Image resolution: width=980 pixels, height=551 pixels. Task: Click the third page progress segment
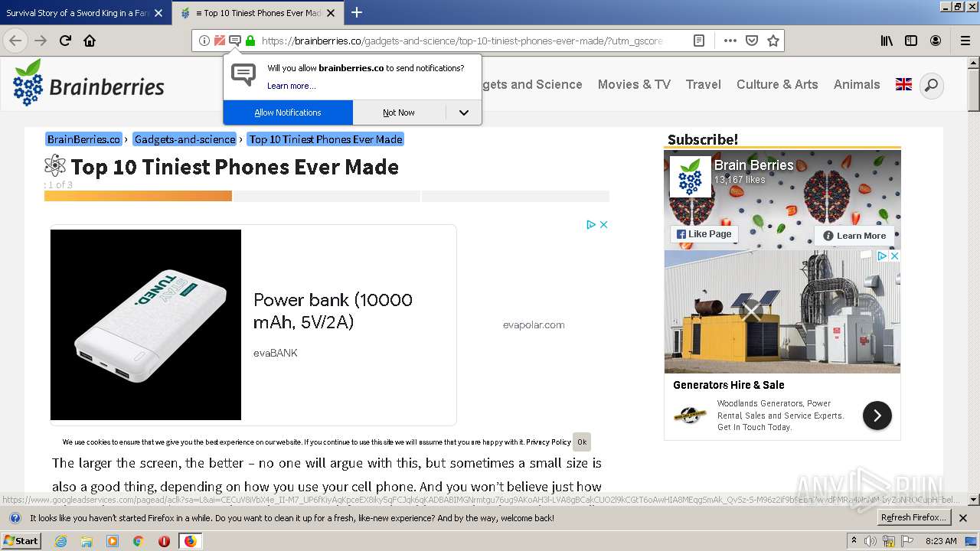tap(515, 196)
